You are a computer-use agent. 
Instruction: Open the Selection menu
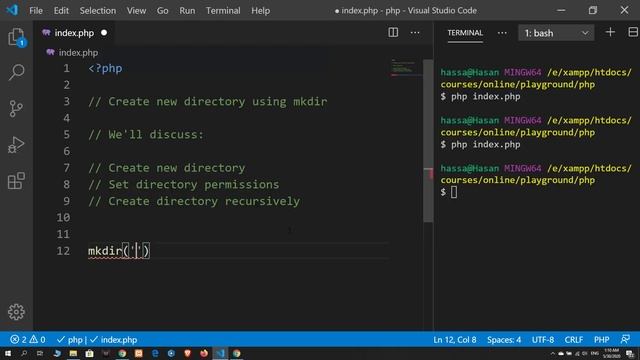98,11
